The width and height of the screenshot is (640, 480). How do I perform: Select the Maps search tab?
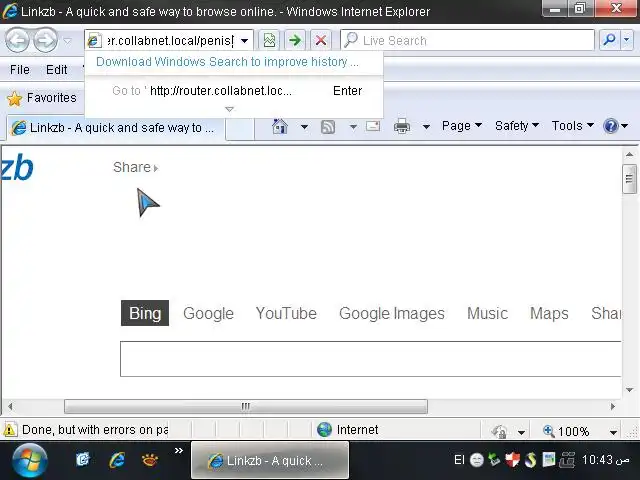[x=549, y=313]
